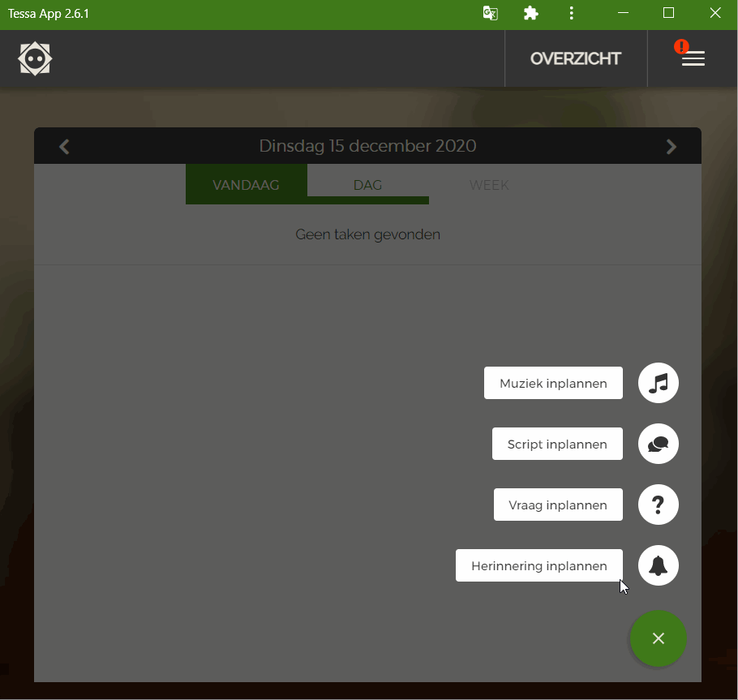Go to next day with right chevron
The image size is (738, 700).
(x=671, y=146)
